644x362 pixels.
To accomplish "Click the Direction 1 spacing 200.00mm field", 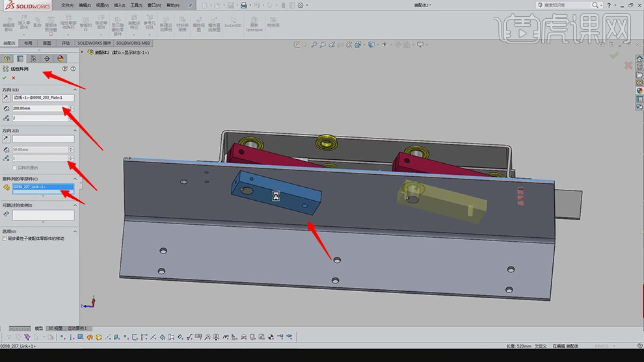I will pyautogui.click(x=39, y=108).
